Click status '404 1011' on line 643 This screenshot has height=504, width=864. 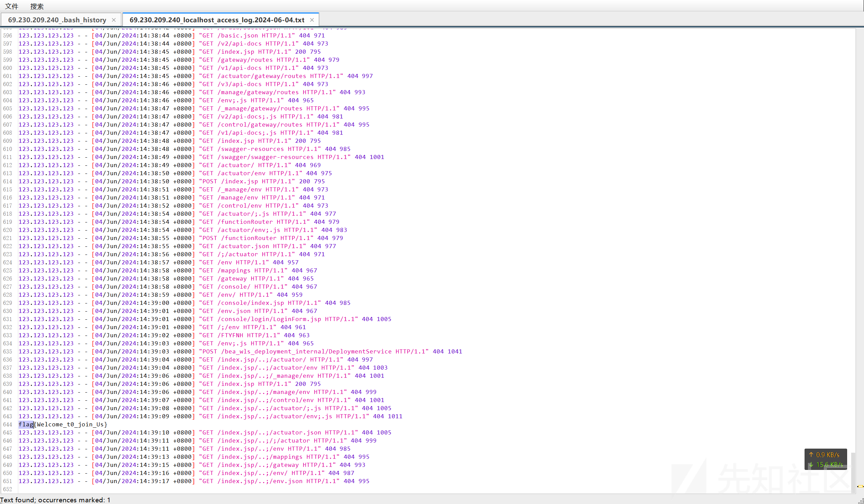point(387,417)
